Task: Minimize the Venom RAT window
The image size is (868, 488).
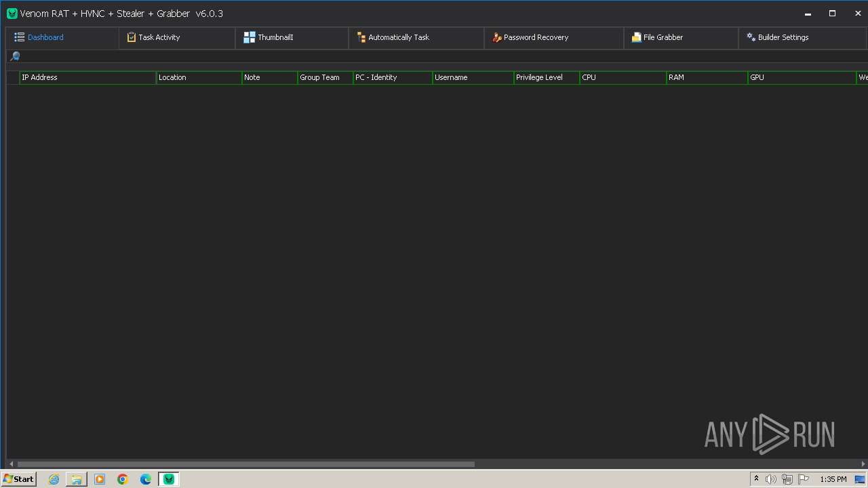Action: point(808,14)
